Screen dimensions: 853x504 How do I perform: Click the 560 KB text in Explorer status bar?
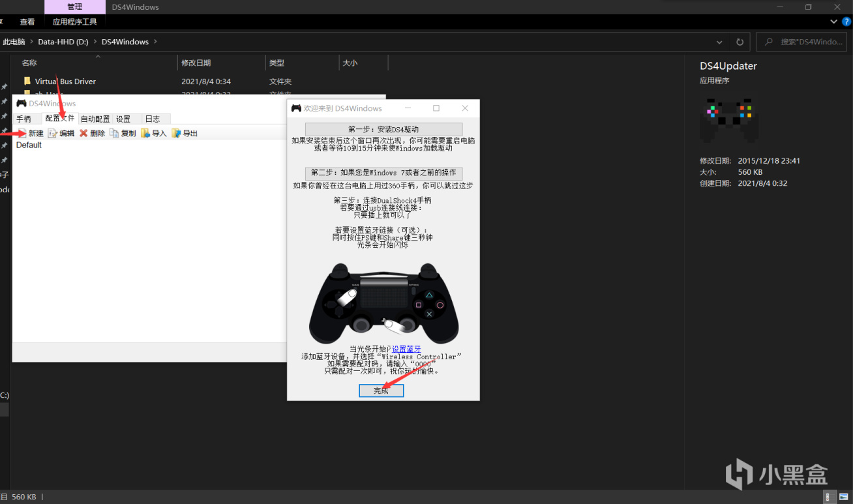click(24, 497)
